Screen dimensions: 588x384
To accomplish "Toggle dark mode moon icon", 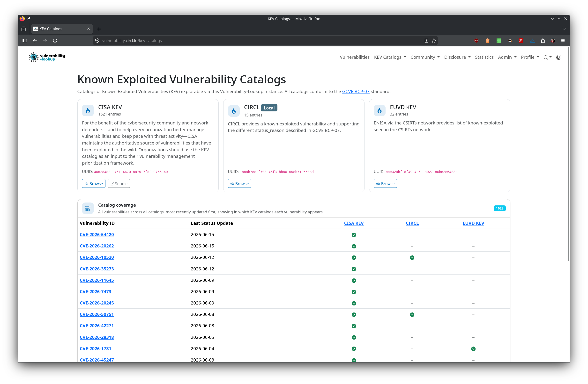I will [x=558, y=57].
